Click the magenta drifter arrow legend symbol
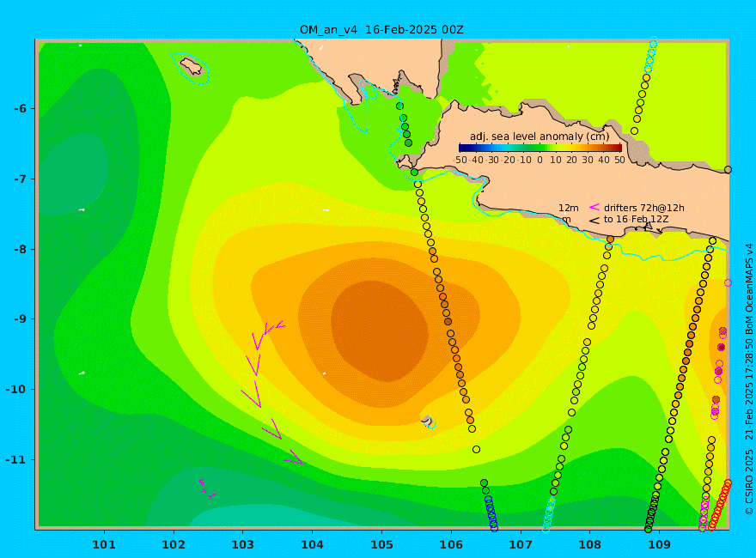This screenshot has height=558, width=756. point(594,207)
